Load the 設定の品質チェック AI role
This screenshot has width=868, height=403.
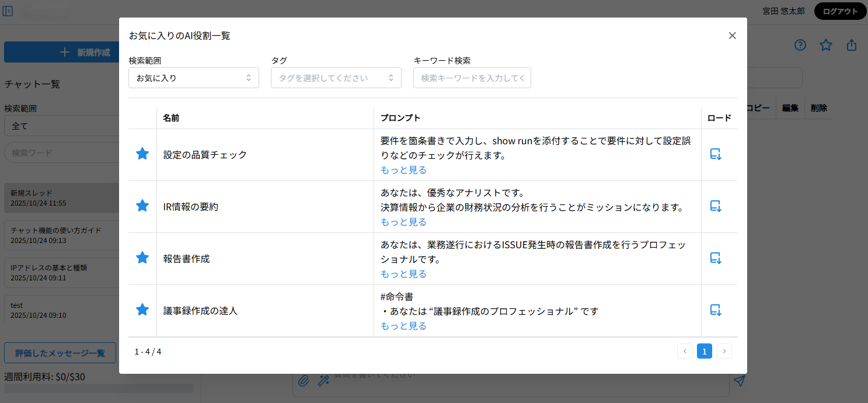click(x=716, y=154)
